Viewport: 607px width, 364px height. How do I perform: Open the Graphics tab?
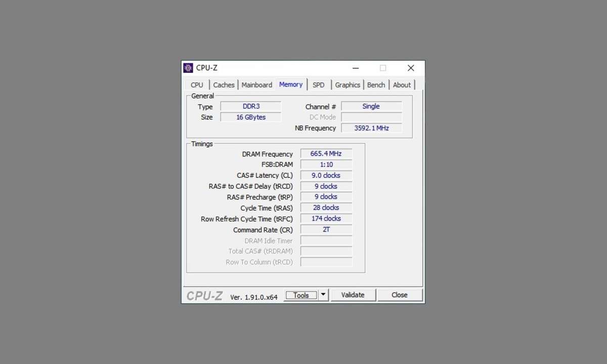point(348,85)
